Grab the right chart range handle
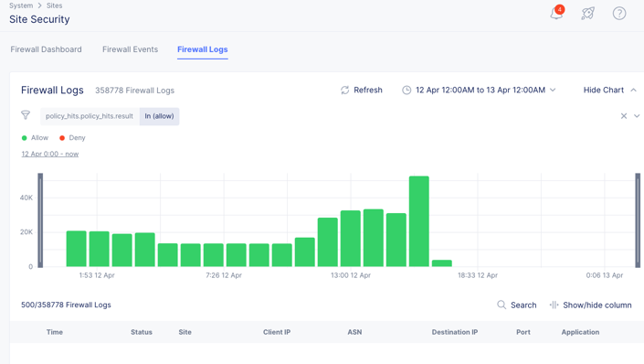Viewport: 644px width, 364px height. 638,220
